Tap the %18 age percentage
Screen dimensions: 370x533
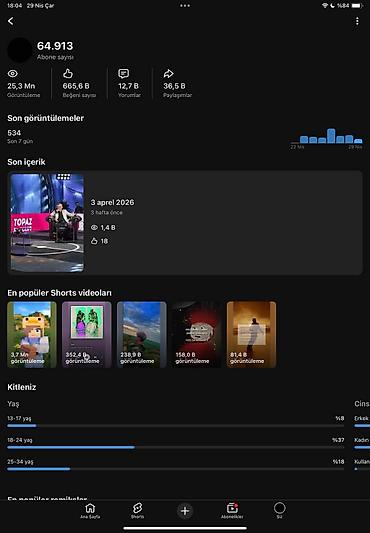tap(338, 462)
